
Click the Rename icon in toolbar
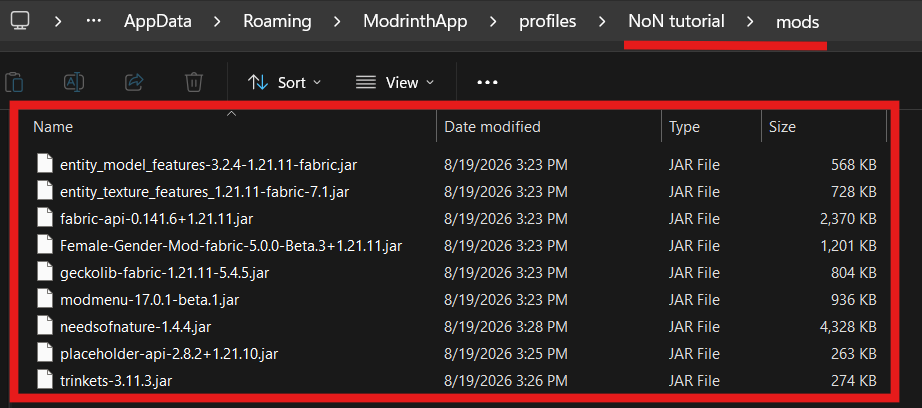(x=74, y=82)
